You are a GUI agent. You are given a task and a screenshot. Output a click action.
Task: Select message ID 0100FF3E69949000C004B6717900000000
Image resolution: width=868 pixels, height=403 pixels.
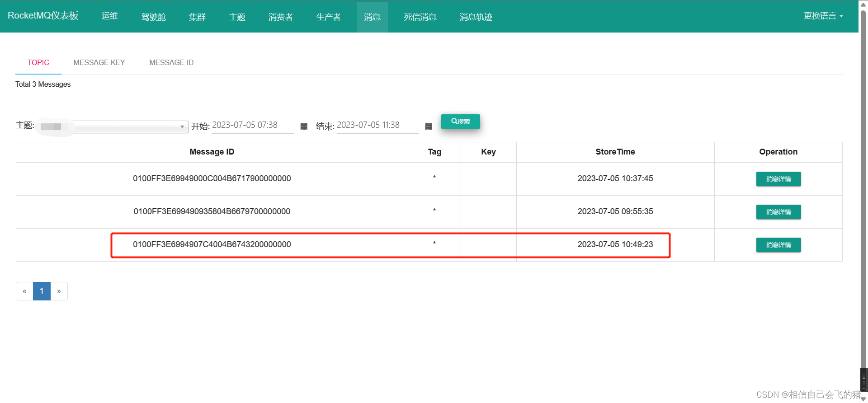pyautogui.click(x=212, y=178)
